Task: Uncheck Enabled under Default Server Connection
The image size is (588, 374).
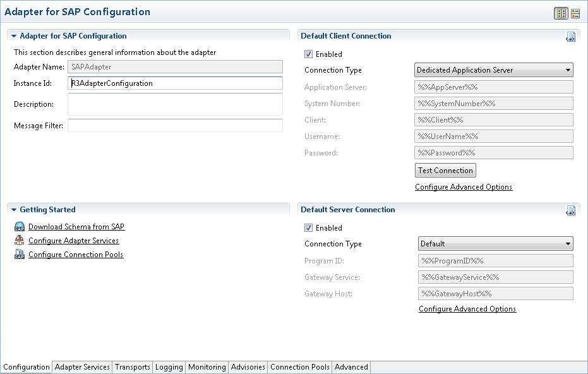Action: [309, 228]
